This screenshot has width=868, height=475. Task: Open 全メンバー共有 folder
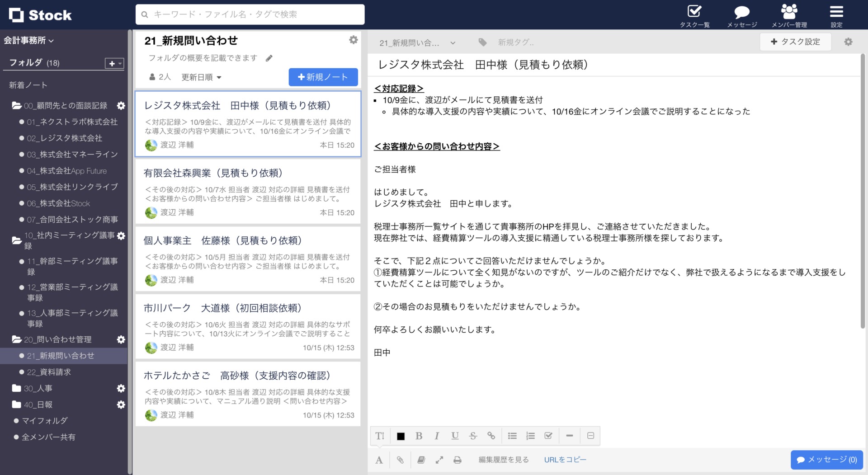pos(48,437)
